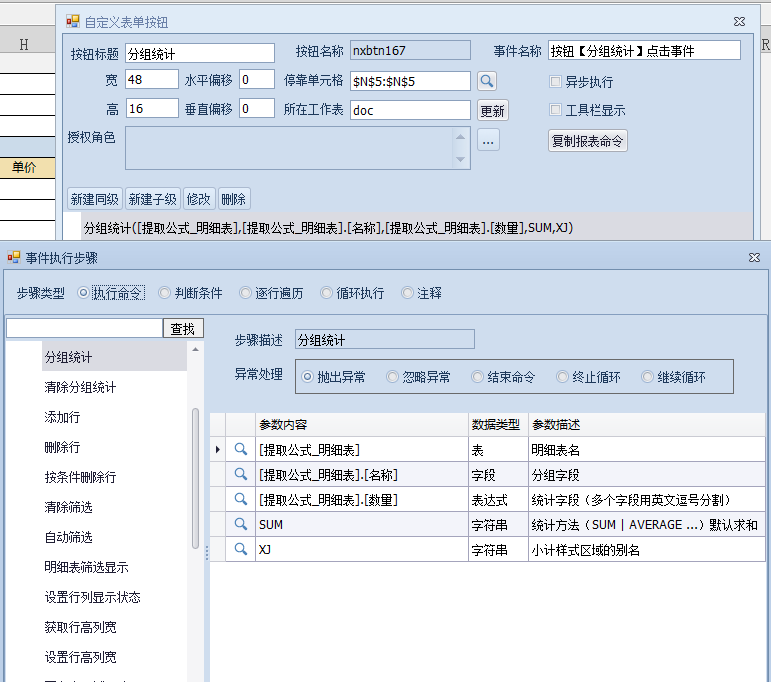Select 清除分组统计 in command list
Viewport: 771px width, 682px height.
point(80,387)
